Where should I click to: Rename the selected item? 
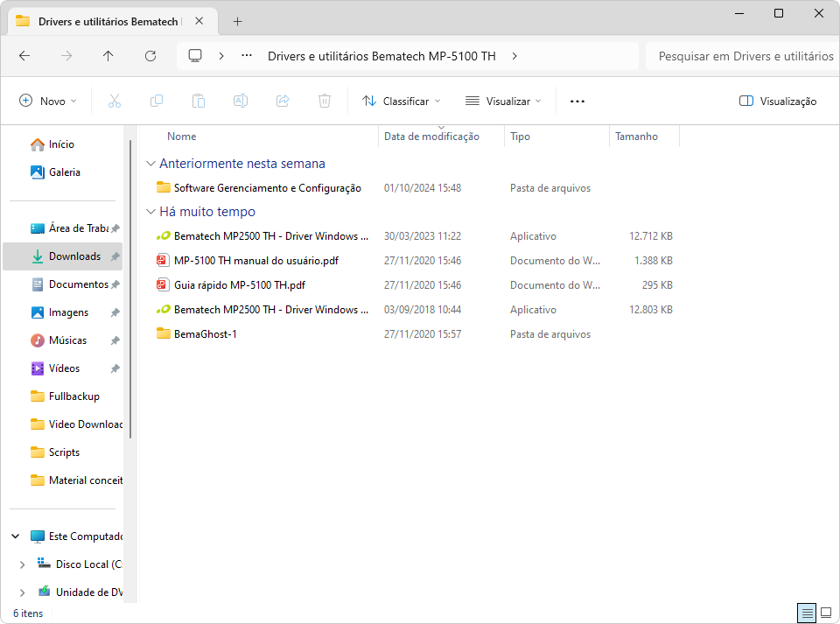(x=241, y=101)
